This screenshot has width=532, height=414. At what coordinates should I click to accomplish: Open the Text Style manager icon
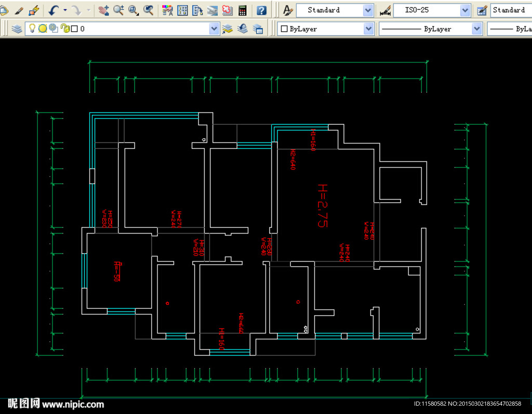click(x=288, y=10)
